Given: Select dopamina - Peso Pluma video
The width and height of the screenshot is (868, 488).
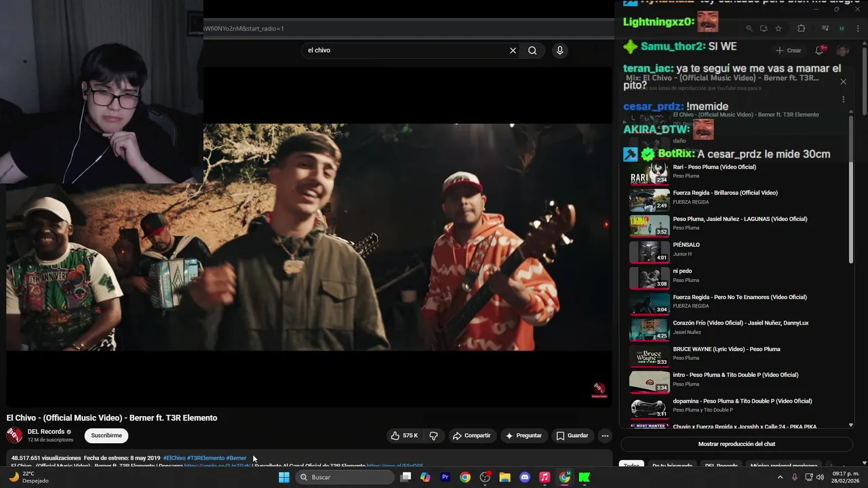Looking at the screenshot, I should [x=736, y=407].
